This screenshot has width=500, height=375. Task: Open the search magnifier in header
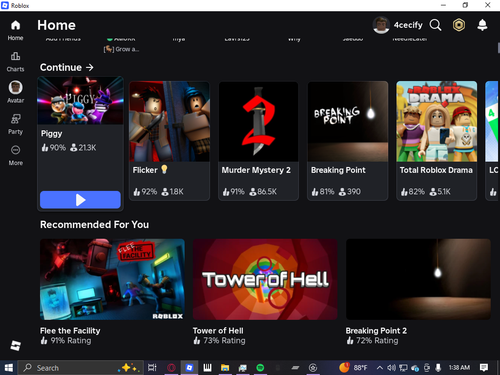(x=435, y=25)
